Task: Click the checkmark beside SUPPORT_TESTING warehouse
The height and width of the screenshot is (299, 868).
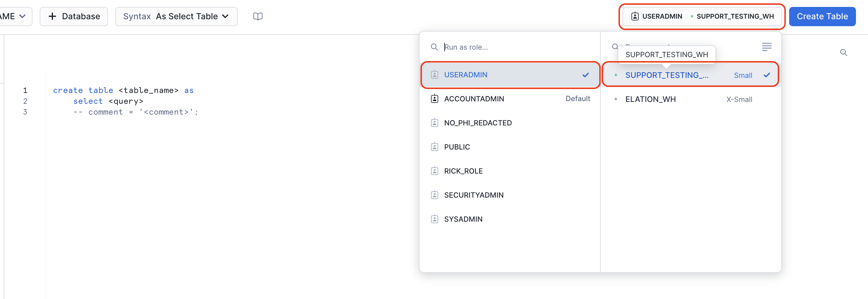Action: (x=767, y=75)
